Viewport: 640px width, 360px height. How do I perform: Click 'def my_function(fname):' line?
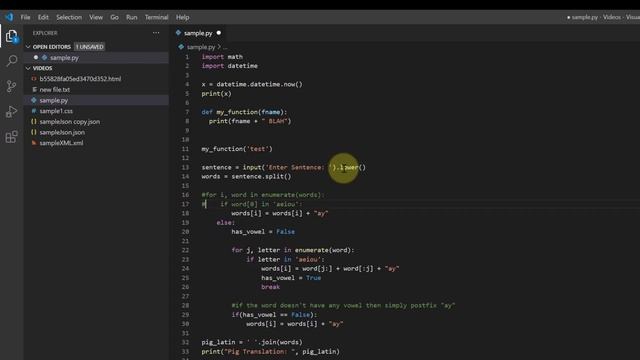click(x=244, y=112)
